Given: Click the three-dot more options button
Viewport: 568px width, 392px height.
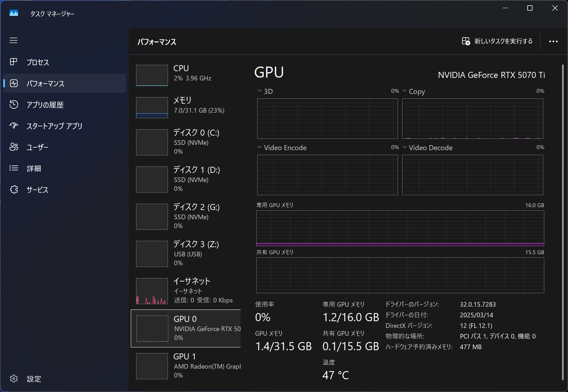Looking at the screenshot, I should [553, 41].
